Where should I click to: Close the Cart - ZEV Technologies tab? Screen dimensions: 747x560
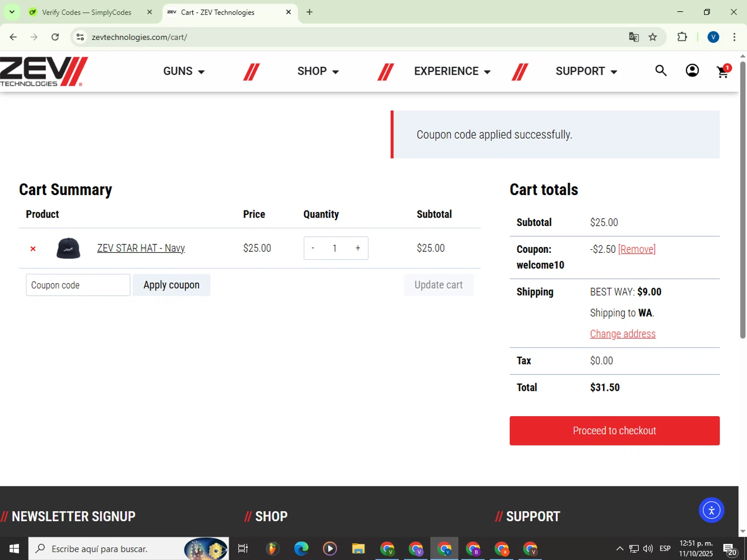[288, 12]
